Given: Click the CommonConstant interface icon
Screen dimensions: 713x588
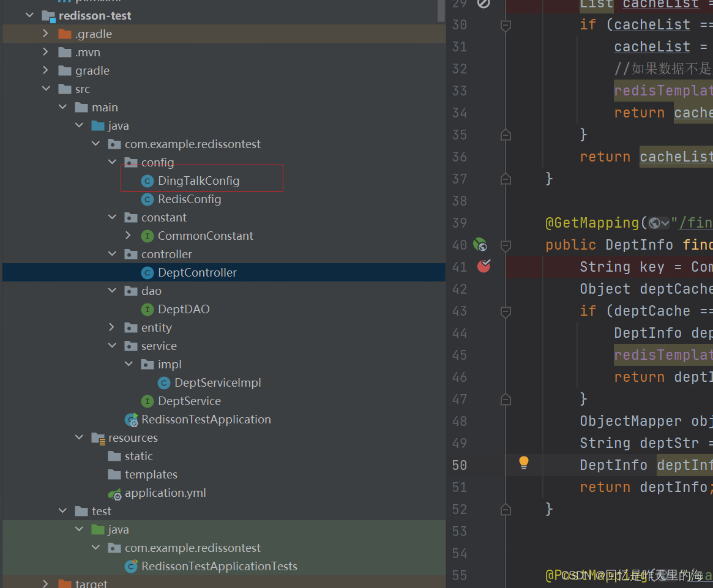Looking at the screenshot, I should click(x=147, y=236).
